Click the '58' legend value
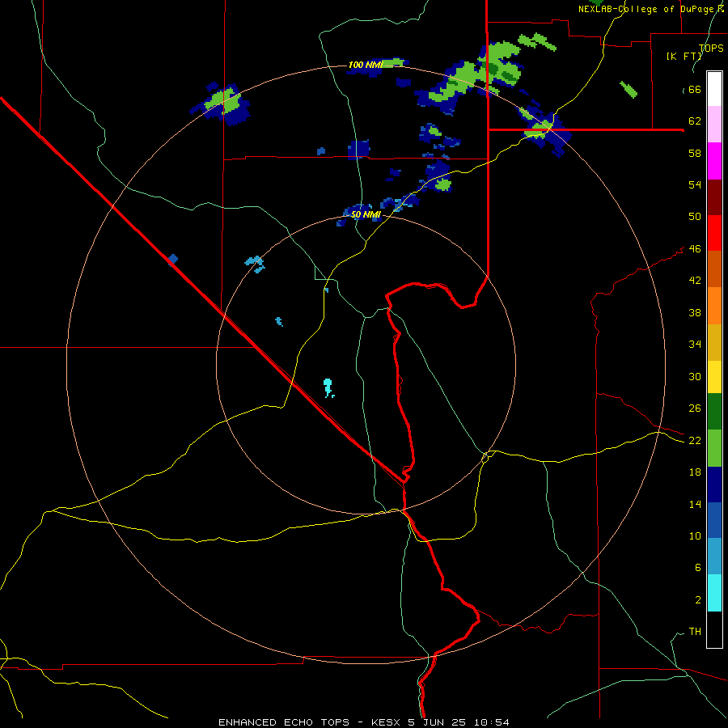The image size is (728, 728). (x=695, y=153)
